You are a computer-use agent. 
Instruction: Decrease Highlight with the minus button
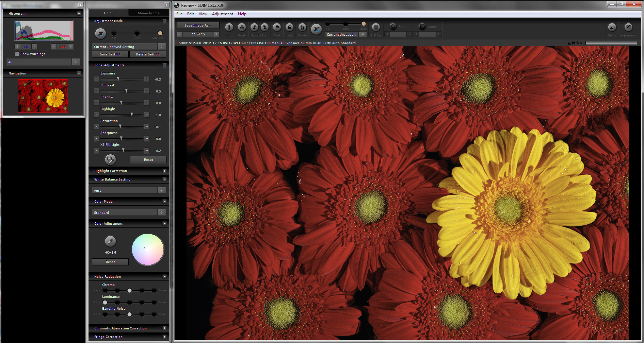pyautogui.click(x=97, y=115)
